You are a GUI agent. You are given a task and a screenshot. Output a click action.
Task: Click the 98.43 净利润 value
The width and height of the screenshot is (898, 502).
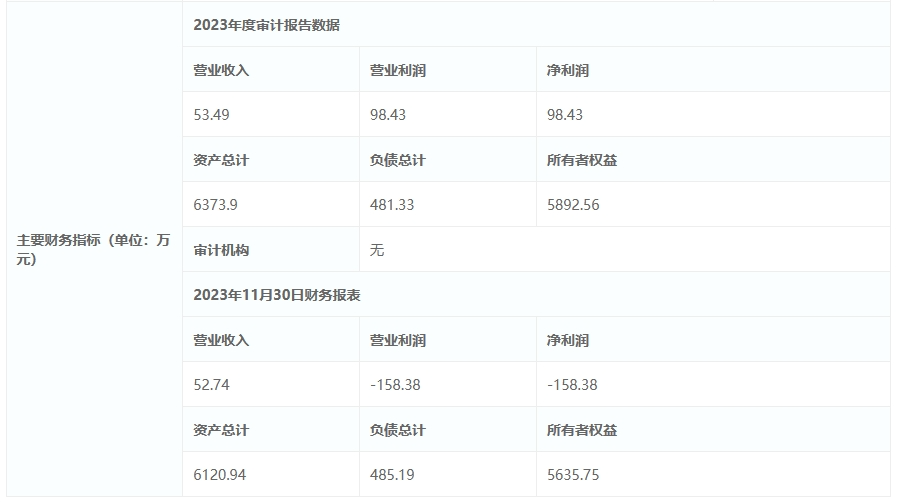pyautogui.click(x=565, y=115)
